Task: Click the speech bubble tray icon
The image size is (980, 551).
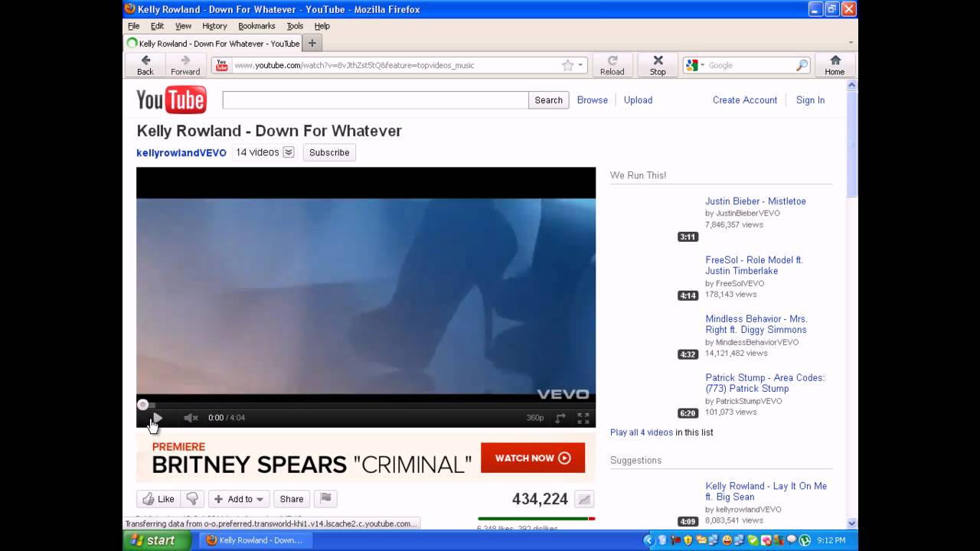Action: point(792,540)
